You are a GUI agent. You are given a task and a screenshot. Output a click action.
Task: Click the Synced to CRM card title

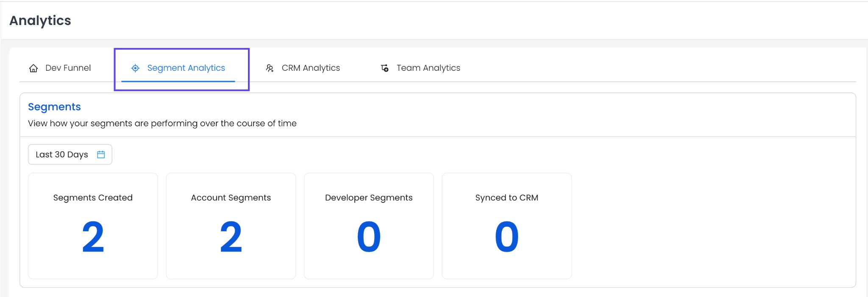(506, 198)
